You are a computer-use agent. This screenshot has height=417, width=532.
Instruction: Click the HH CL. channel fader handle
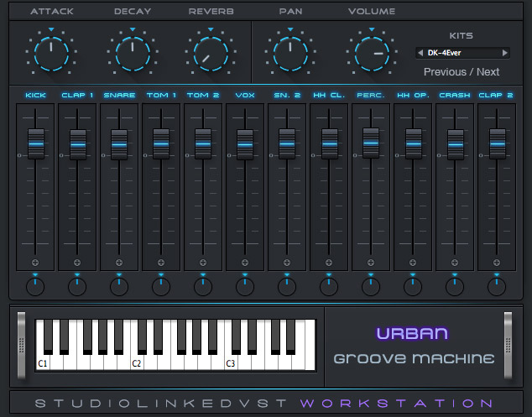click(x=330, y=143)
